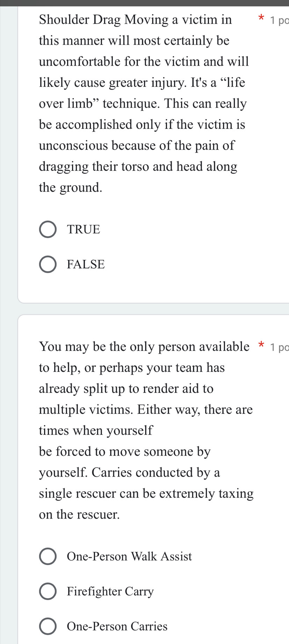
Task: Click the TRUE answer label
Action: (84, 229)
